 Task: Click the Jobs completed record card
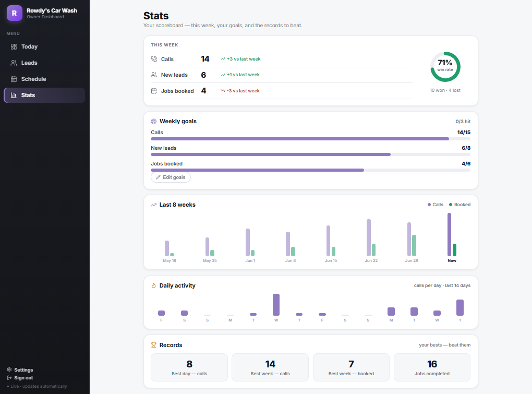click(x=432, y=367)
